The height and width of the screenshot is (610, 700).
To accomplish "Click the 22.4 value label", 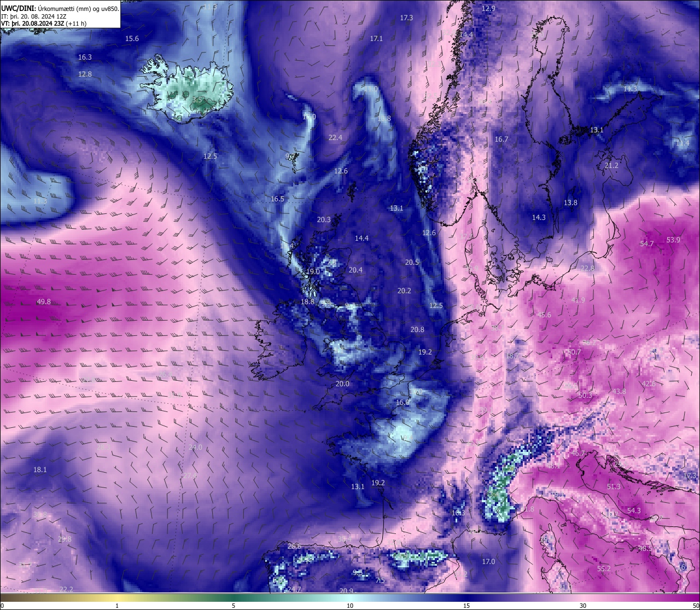I will (x=335, y=137).
